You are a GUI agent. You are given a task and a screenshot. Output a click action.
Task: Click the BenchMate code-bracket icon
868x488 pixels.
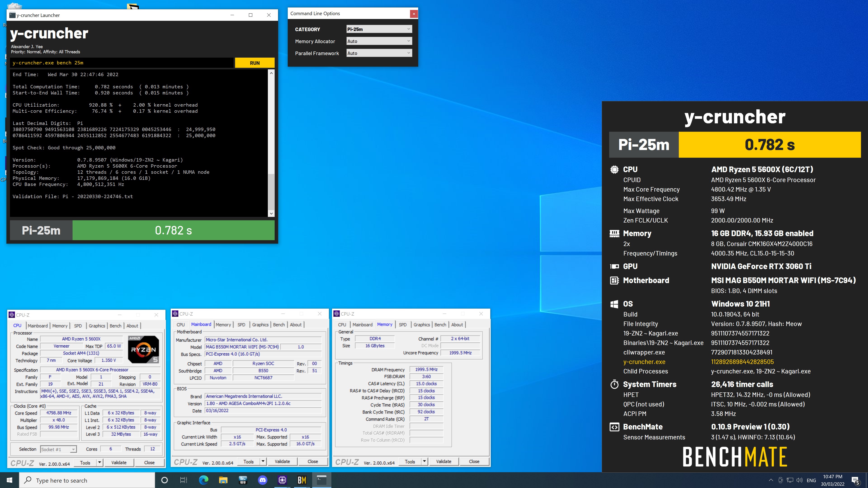tap(614, 427)
